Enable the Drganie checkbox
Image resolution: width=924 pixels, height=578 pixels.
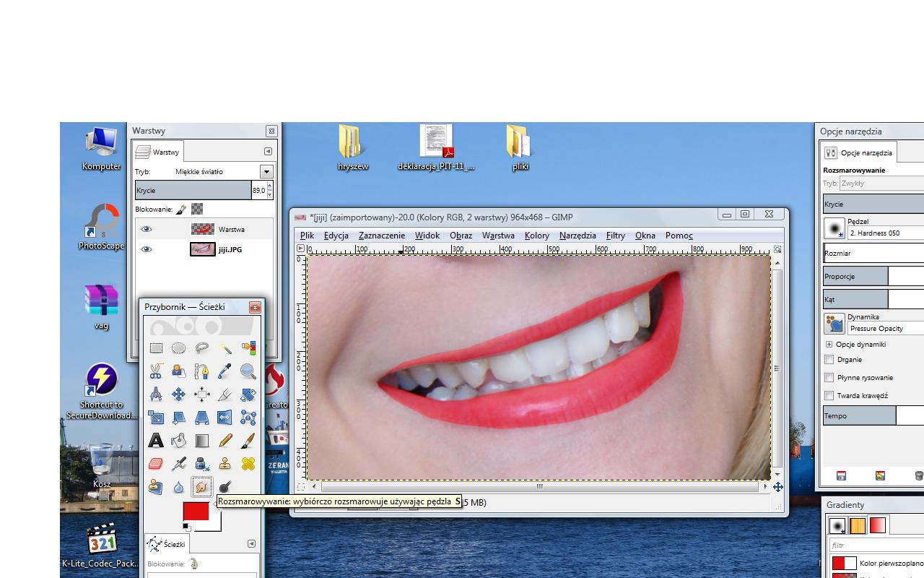tap(829, 359)
